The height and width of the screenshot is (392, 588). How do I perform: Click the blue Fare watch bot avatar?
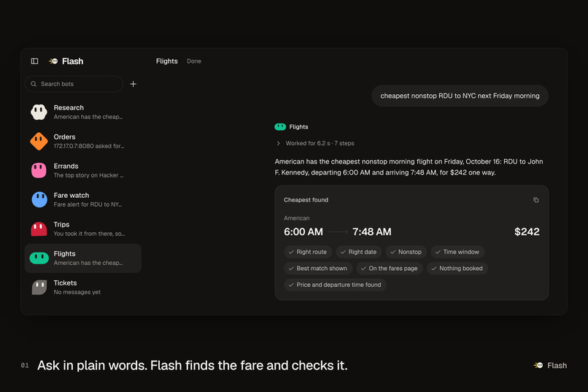click(39, 199)
